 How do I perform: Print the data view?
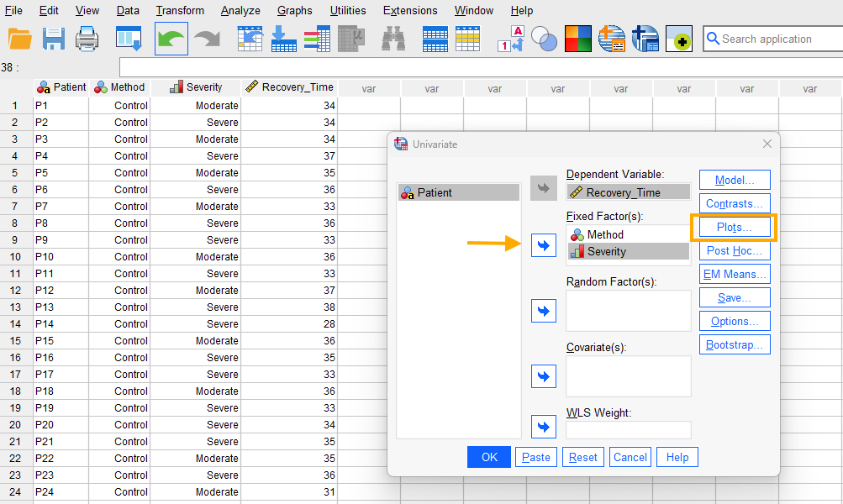86,39
